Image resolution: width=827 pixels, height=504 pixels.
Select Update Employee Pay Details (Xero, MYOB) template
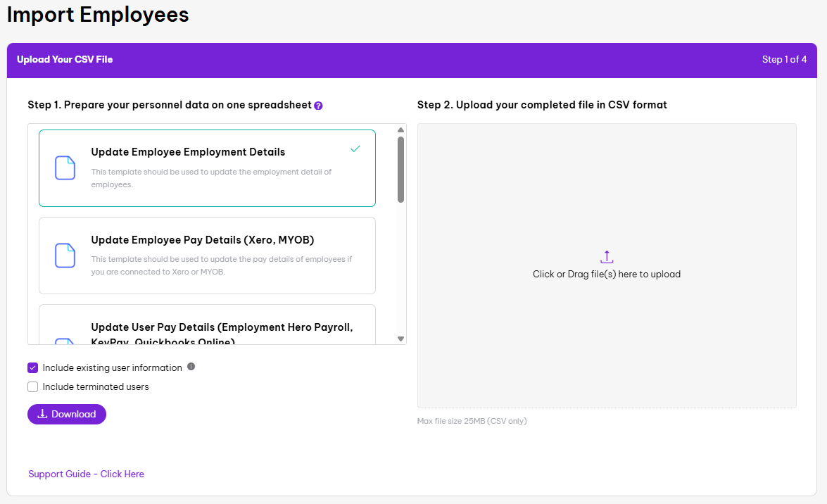207,255
